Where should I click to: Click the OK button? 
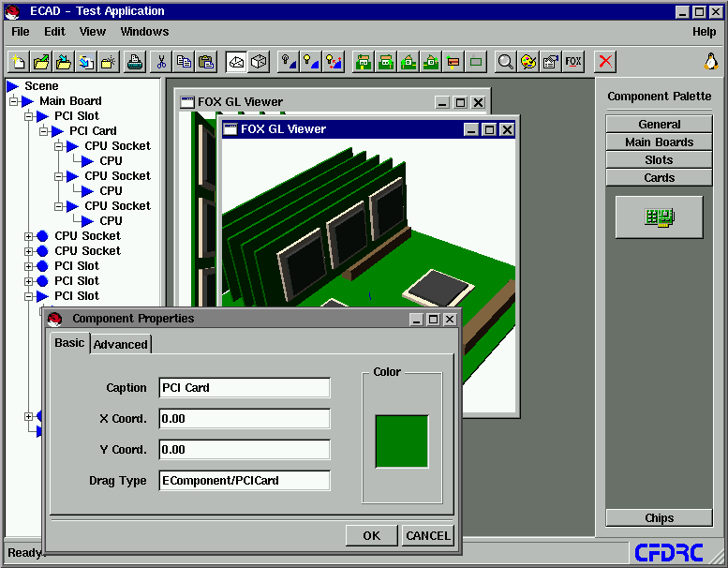[371, 535]
